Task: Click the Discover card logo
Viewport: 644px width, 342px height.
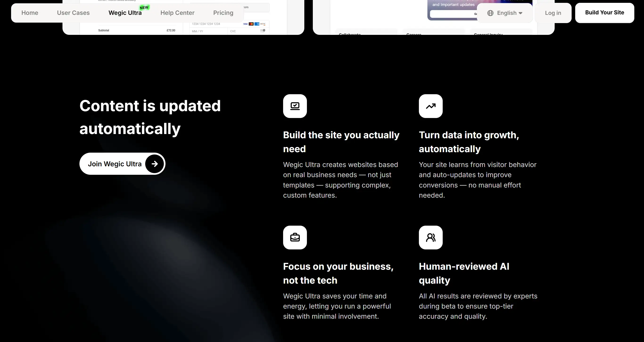Action: pyautogui.click(x=263, y=24)
